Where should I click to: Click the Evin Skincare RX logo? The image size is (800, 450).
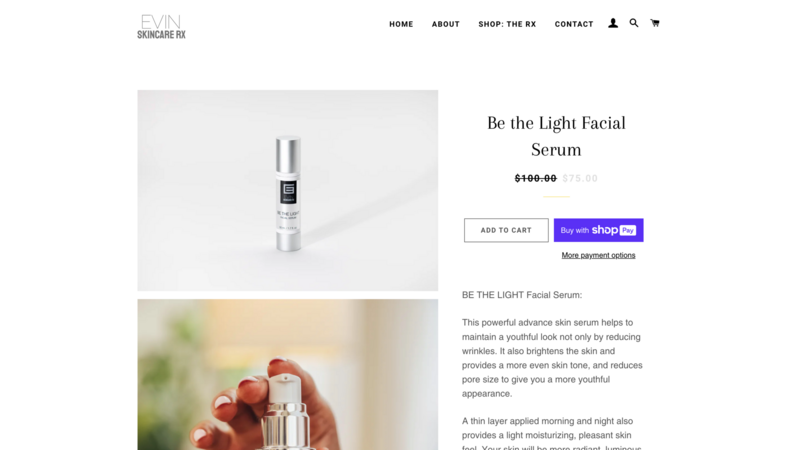click(x=161, y=27)
